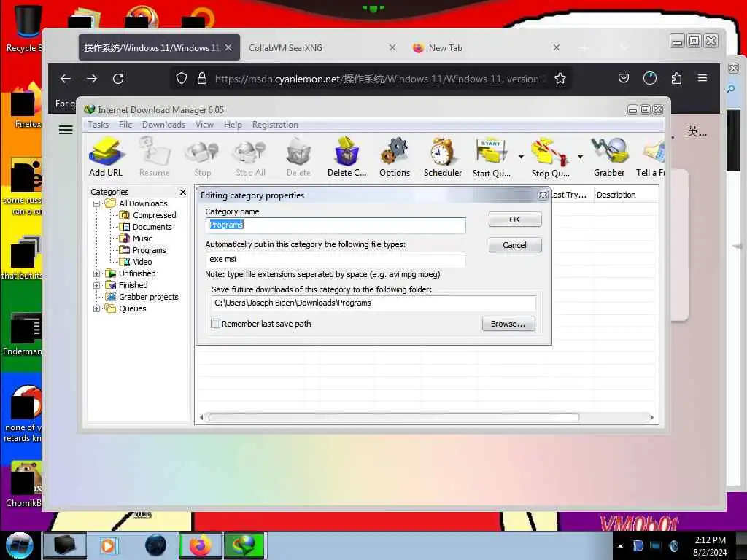The height and width of the screenshot is (560, 747).
Task: Open the View menu
Action: click(x=204, y=125)
